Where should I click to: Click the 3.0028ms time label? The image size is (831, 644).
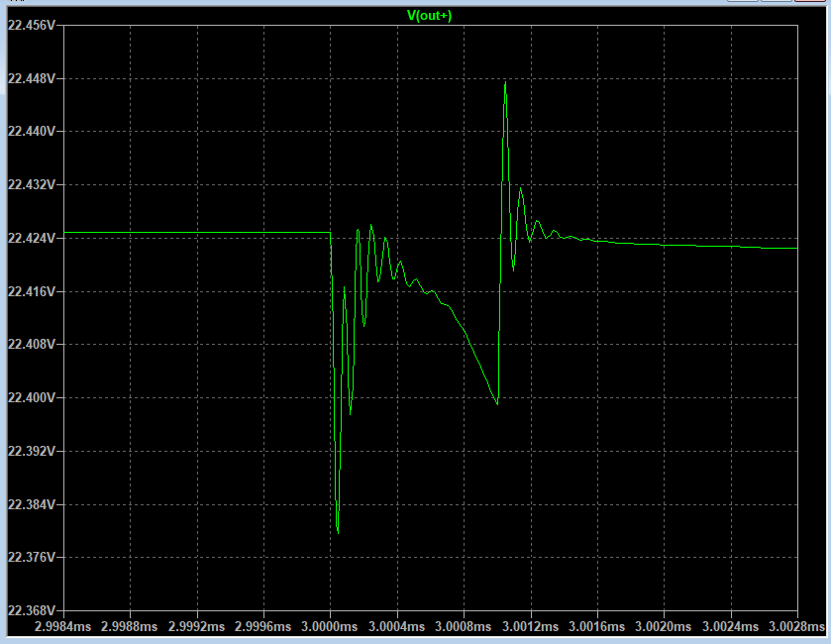[796, 626]
